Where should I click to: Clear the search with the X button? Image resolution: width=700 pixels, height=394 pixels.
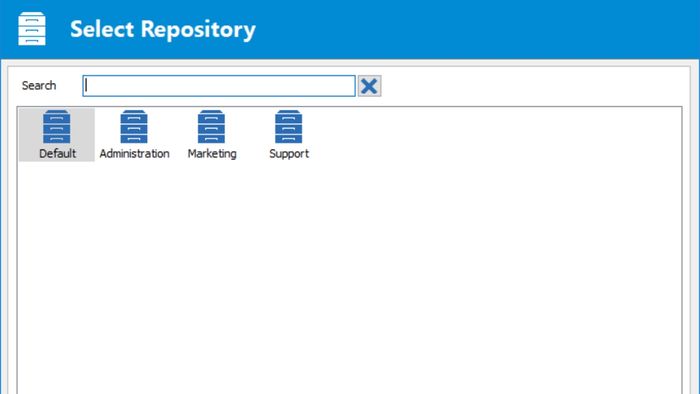pos(369,86)
